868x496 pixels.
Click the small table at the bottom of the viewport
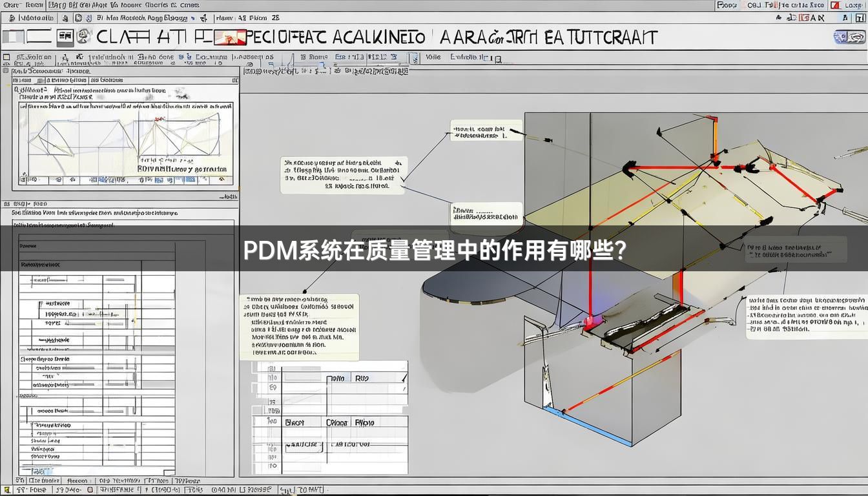coord(329,417)
